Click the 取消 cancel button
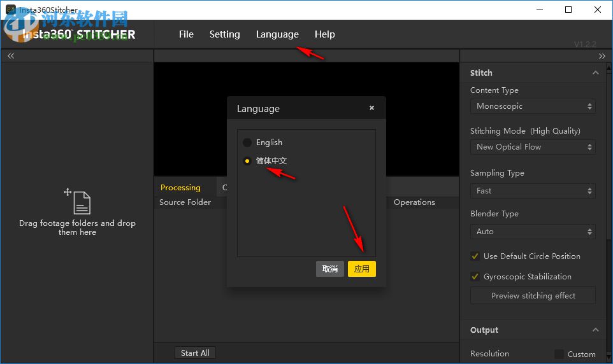613x364 pixels. coord(330,269)
